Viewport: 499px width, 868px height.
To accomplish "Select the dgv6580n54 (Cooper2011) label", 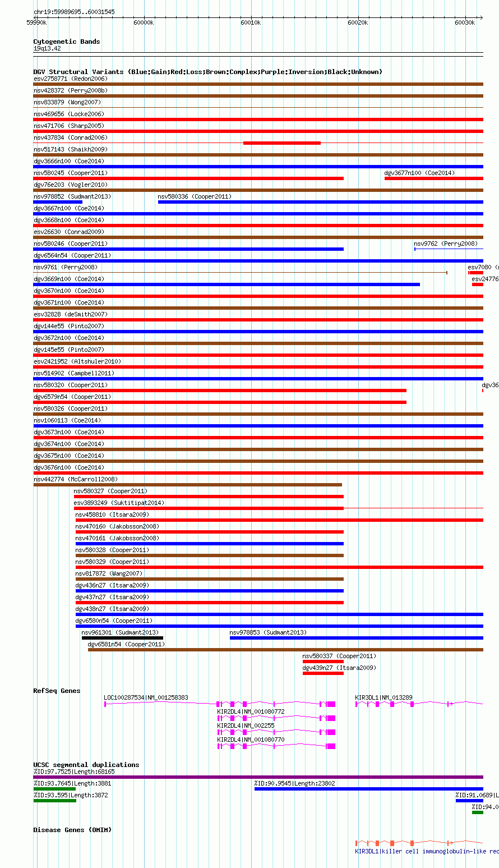I will (x=114, y=621).
